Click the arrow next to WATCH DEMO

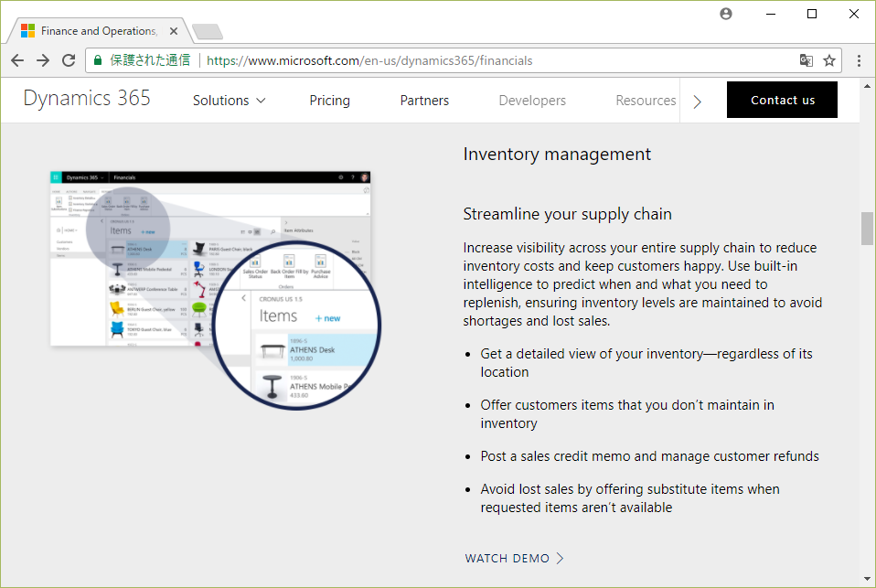click(x=561, y=559)
